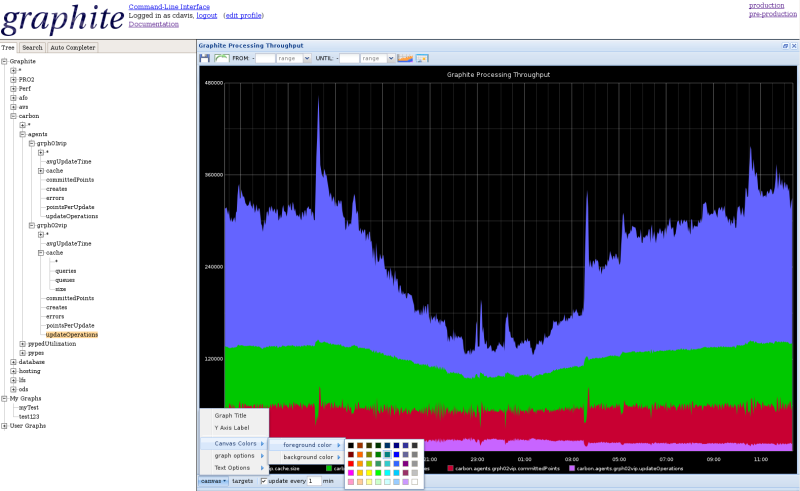The image size is (800, 491).
Task: Click the refresh graph icon in toolbar
Action: 222,59
